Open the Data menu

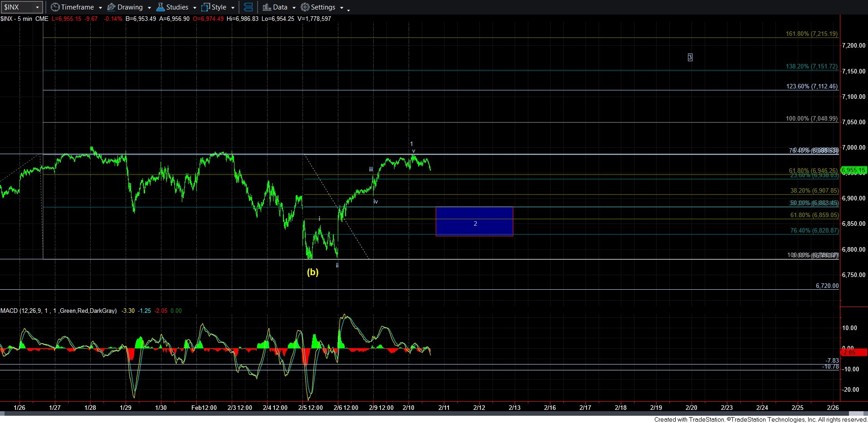tap(280, 7)
